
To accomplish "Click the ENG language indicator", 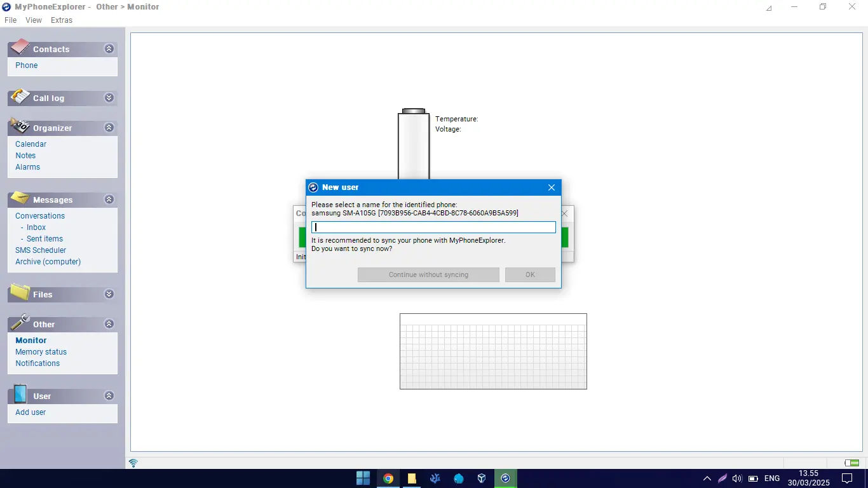I will (x=772, y=478).
